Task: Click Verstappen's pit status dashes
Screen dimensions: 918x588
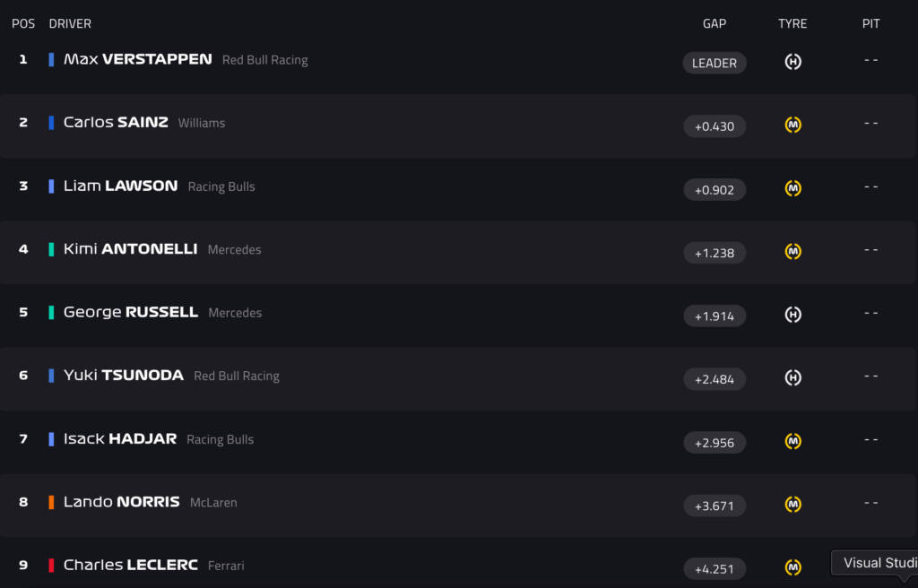Action: pos(870,60)
